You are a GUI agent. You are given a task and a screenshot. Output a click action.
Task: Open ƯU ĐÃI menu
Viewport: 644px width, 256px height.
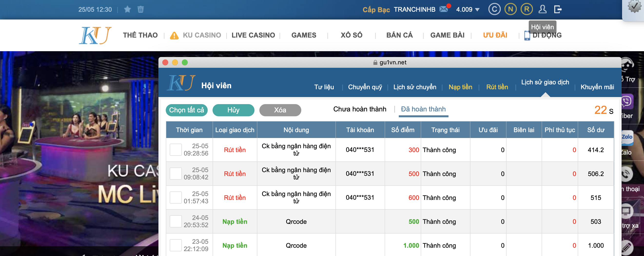pyautogui.click(x=495, y=35)
